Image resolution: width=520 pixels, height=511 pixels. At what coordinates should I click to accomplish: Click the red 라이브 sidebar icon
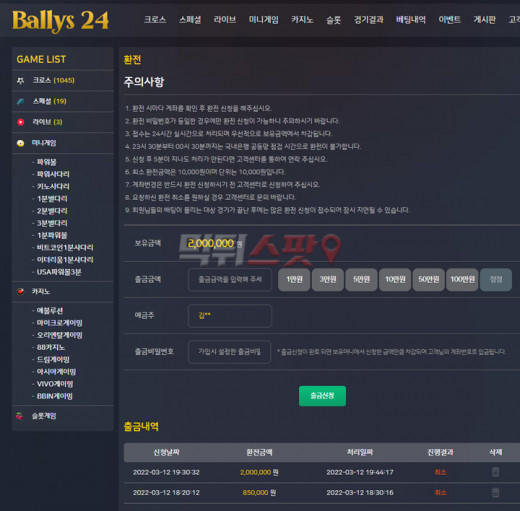coord(20,122)
